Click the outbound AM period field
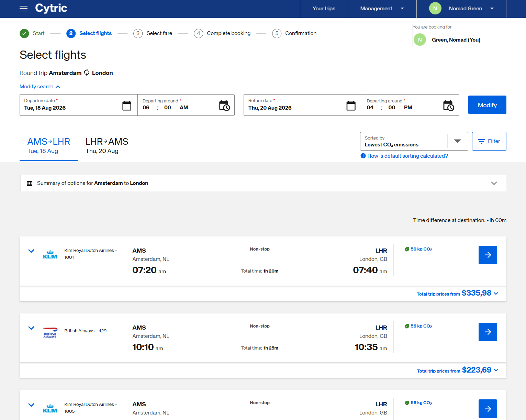This screenshot has height=420, width=526. (x=184, y=108)
